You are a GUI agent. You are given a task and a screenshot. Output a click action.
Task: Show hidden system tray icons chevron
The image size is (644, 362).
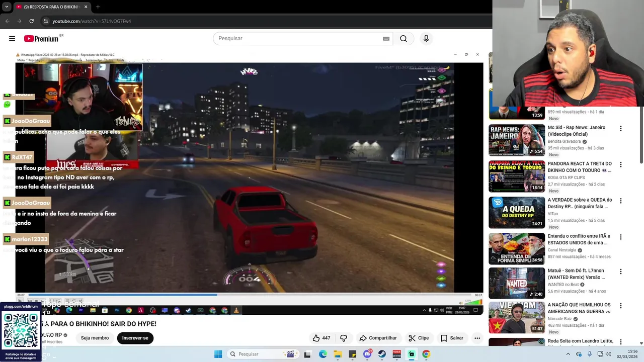point(568,354)
